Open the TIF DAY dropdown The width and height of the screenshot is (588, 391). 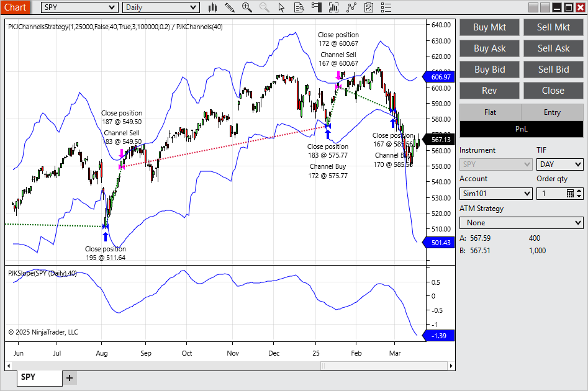pos(559,164)
